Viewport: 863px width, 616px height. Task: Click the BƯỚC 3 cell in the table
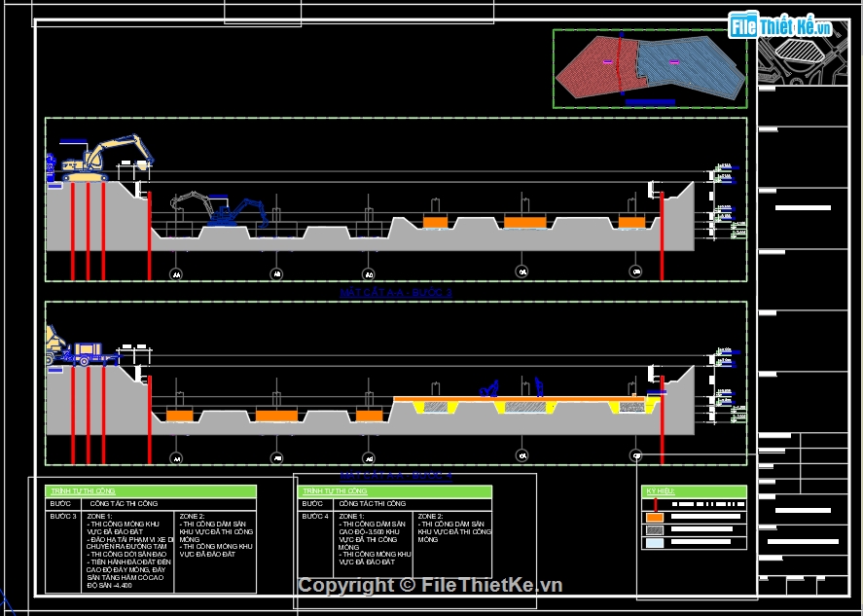tap(62, 517)
